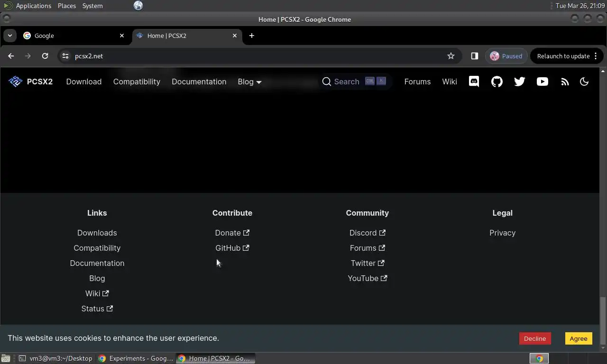
Task: Reload the pcsx2.net page
Action: (x=45, y=56)
